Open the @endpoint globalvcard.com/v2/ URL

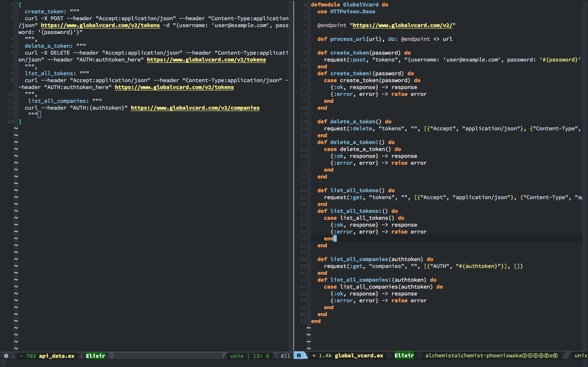coord(402,25)
